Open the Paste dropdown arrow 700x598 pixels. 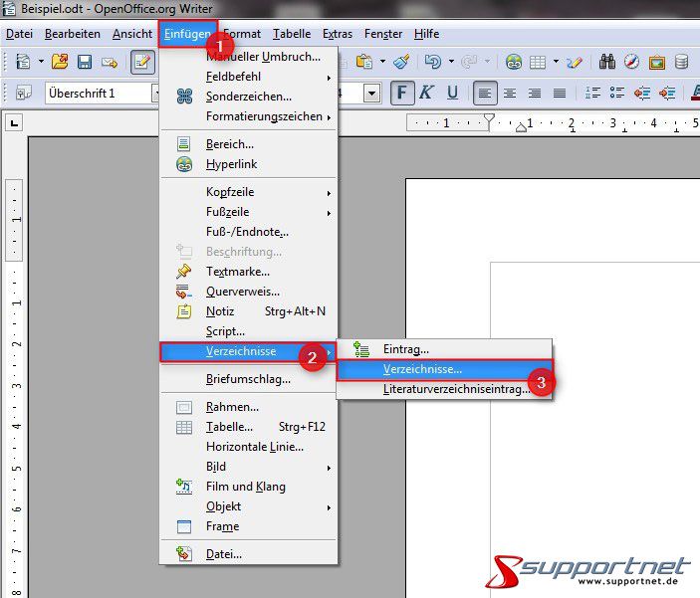382,61
